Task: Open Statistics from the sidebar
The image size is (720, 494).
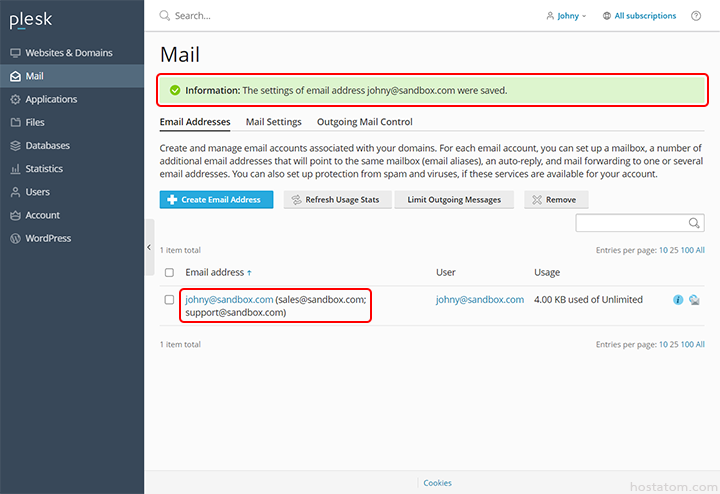Action: tap(44, 169)
